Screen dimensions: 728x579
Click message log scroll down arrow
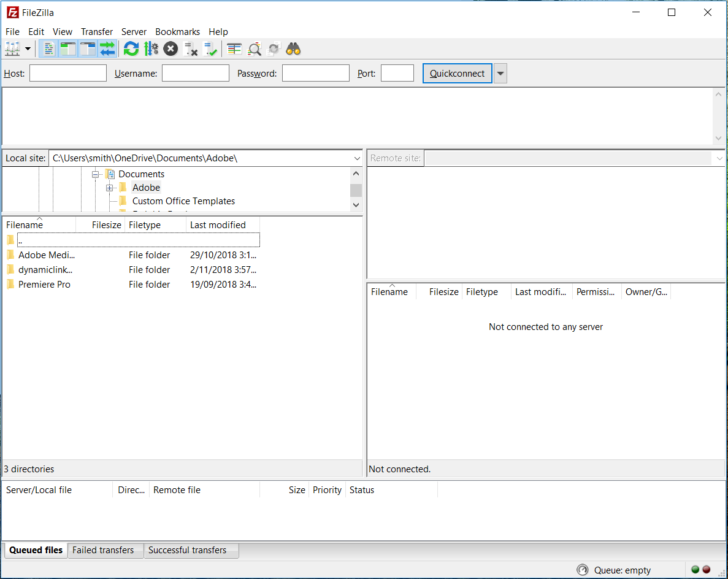(718, 138)
